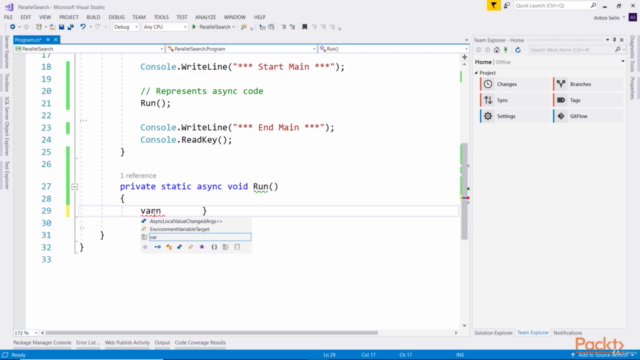
Task: Click the Comment Out Selection toolbar icon
Action: tap(284, 27)
